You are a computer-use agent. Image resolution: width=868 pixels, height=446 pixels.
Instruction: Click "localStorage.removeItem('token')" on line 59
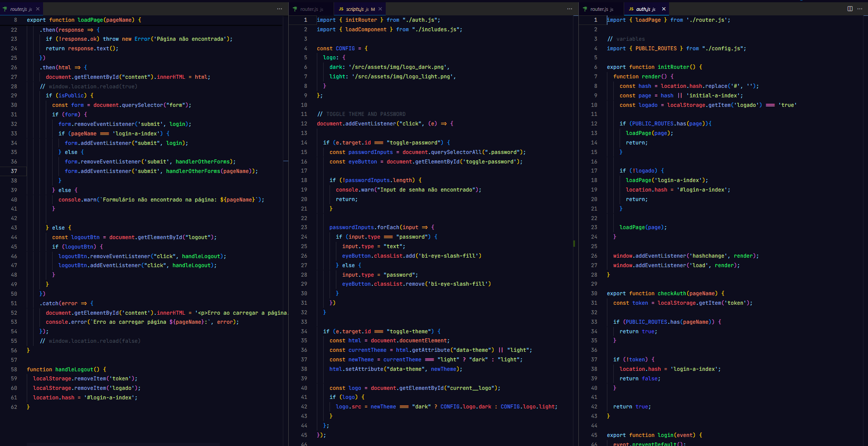(85, 379)
